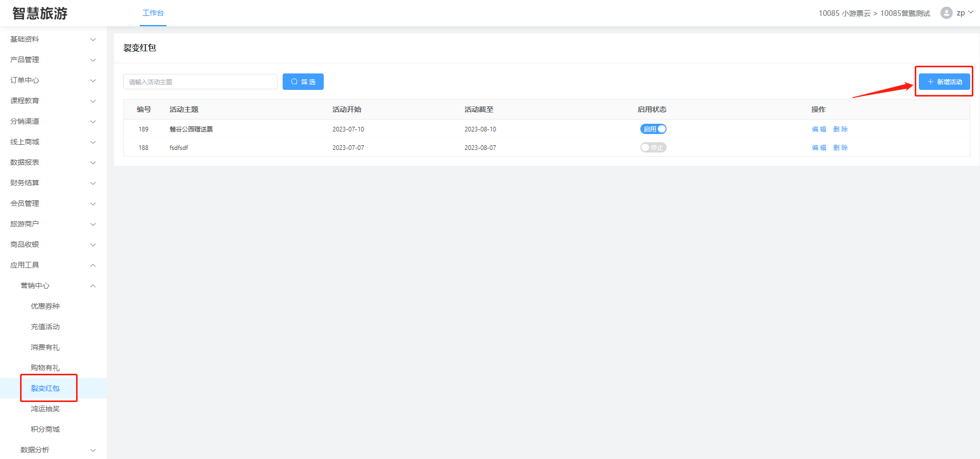Select 鸿运抽奖 in the sidebar

tap(45, 409)
